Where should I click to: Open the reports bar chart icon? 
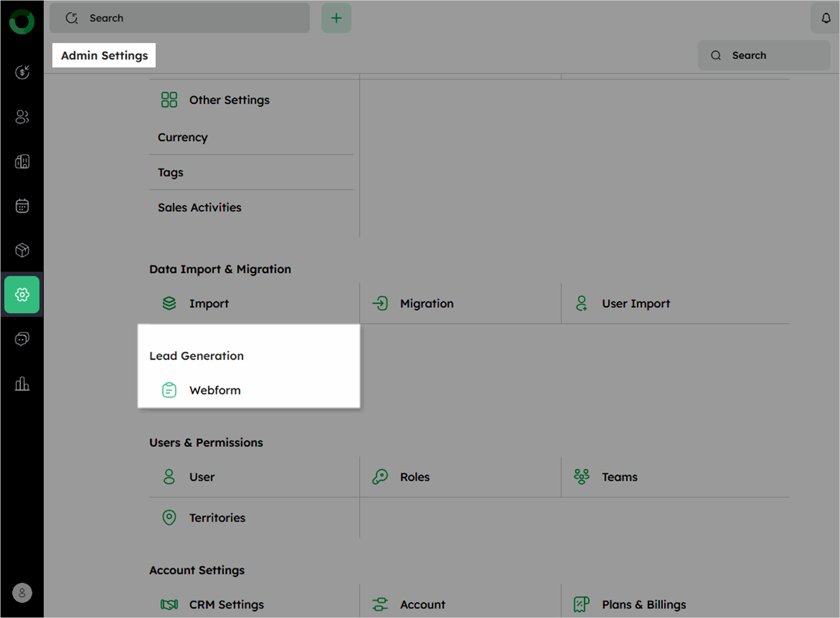point(22,383)
